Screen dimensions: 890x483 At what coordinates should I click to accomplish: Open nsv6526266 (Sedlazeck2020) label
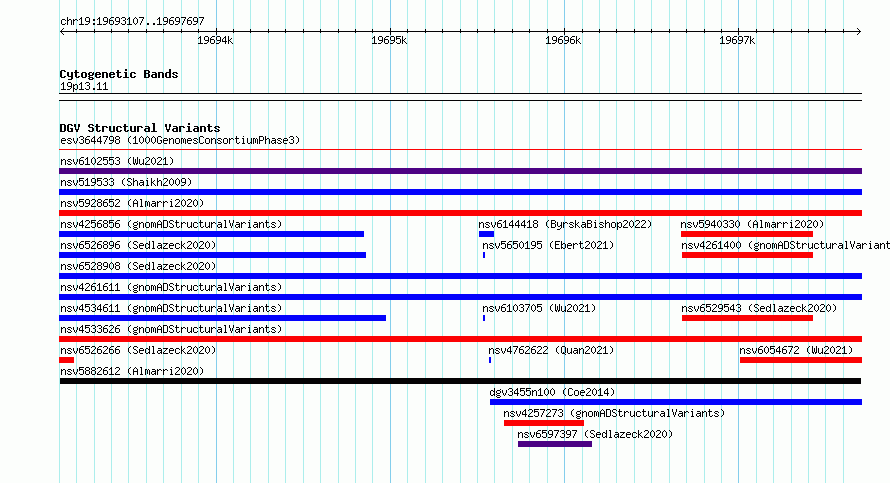click(x=138, y=350)
